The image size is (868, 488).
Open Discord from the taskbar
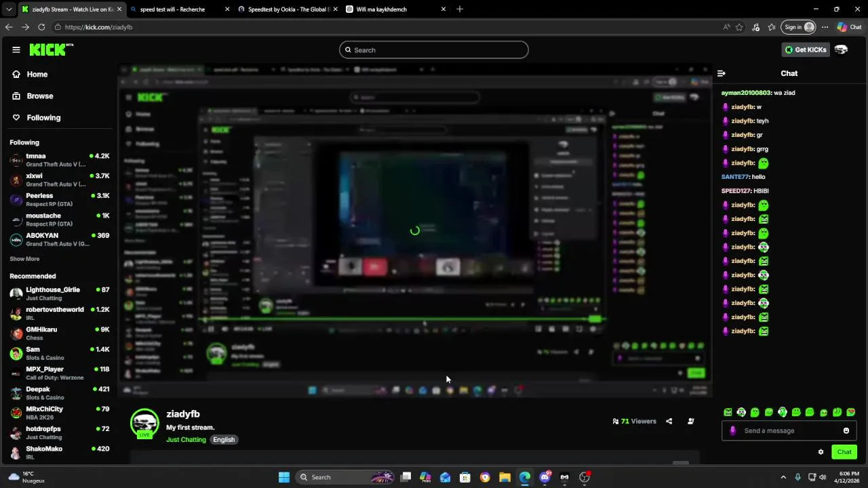[x=545, y=477]
